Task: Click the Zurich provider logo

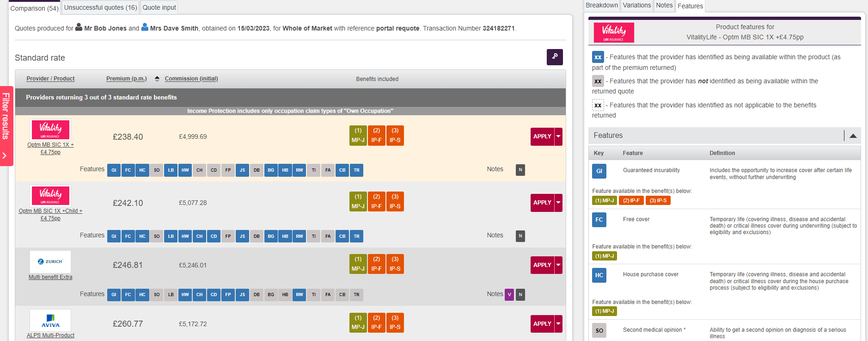Action: 50,262
